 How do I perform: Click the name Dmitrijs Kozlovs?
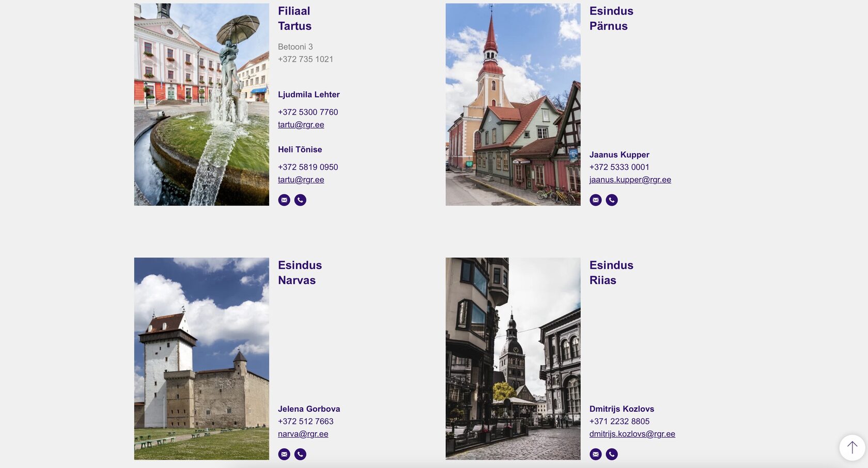click(x=622, y=409)
